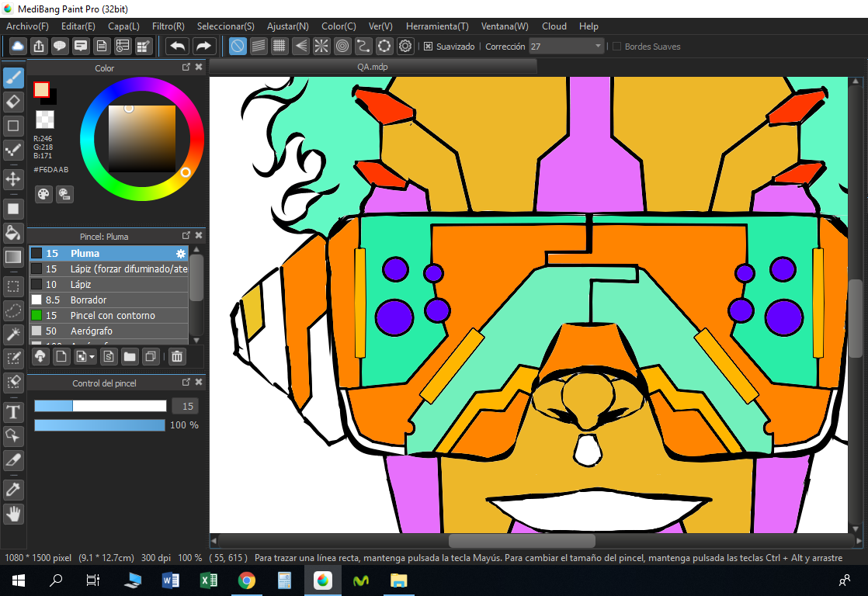Open the Seleccionar menu
This screenshot has width=868, height=596.
pyautogui.click(x=226, y=26)
